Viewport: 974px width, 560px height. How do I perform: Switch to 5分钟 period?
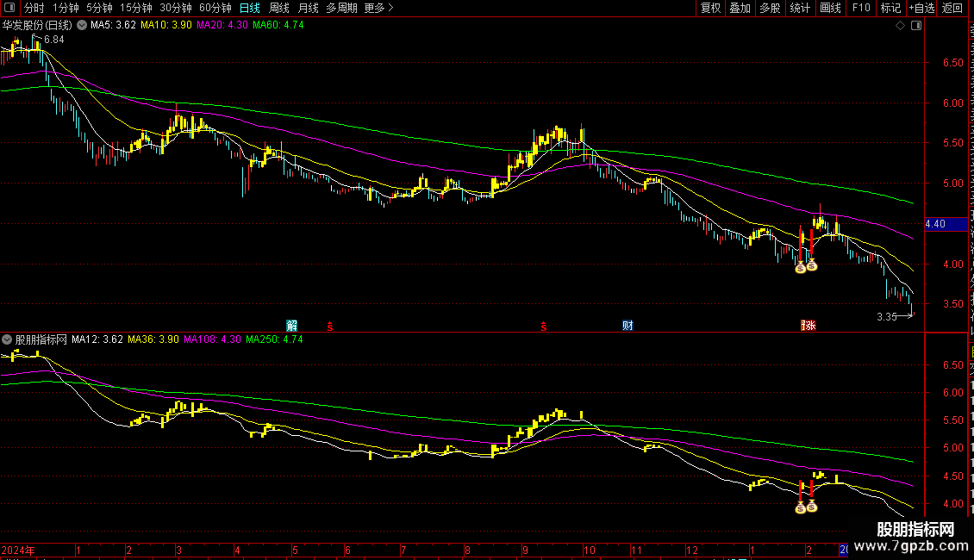click(99, 8)
